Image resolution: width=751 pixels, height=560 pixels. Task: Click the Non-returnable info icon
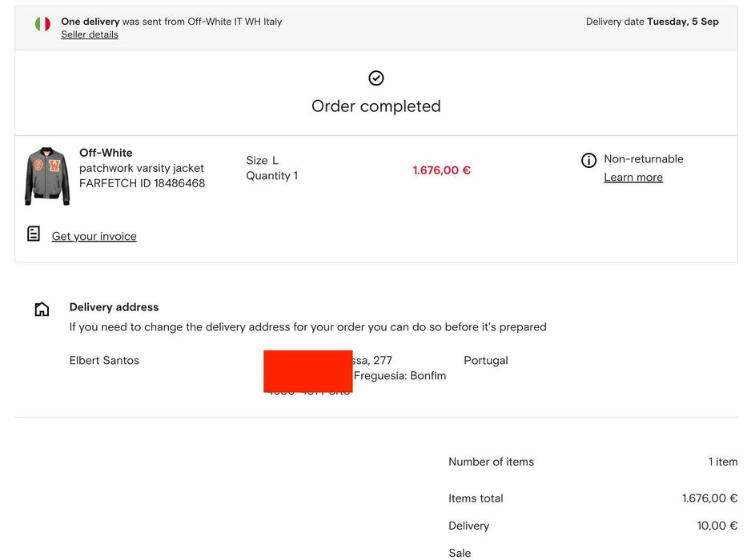pyautogui.click(x=588, y=160)
